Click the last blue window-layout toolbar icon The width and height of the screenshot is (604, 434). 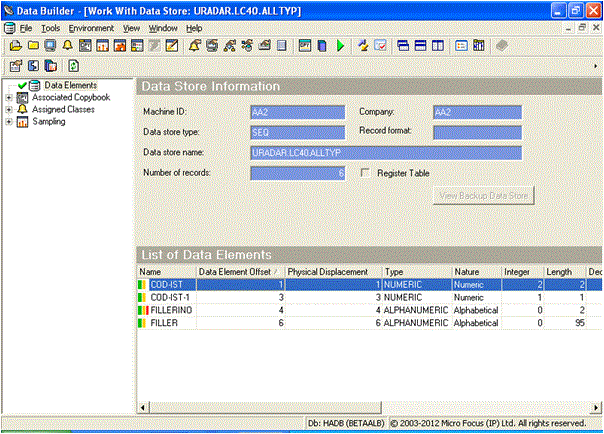coord(440,46)
